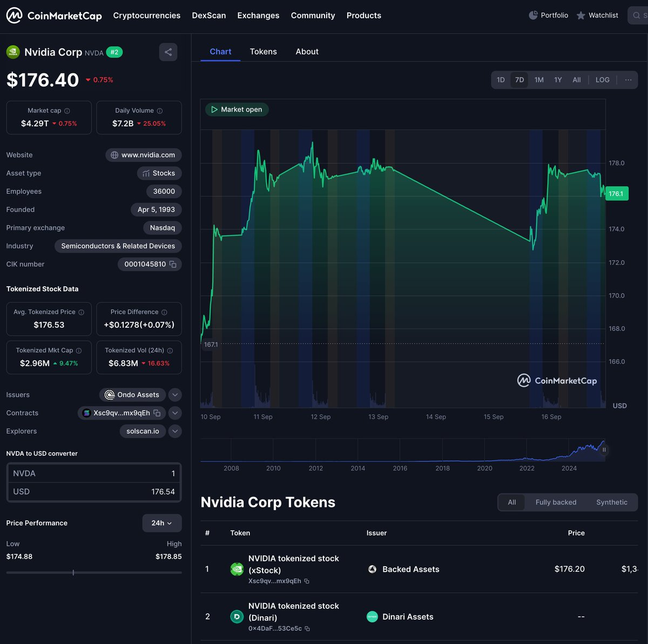Open Community menu

313,15
